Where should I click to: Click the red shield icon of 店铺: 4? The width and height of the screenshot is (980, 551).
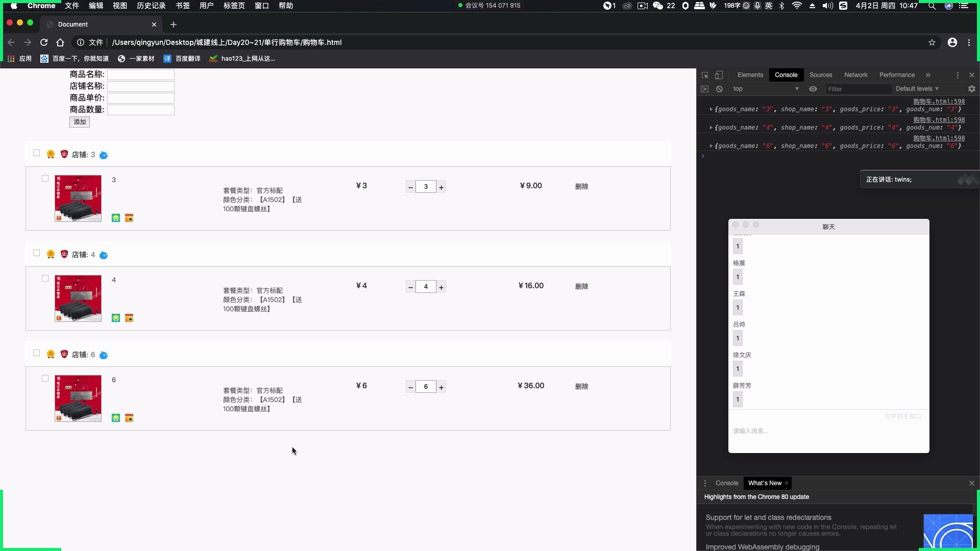point(64,254)
